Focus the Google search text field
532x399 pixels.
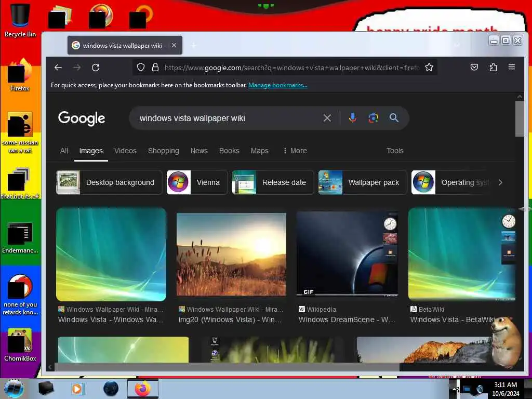228,118
